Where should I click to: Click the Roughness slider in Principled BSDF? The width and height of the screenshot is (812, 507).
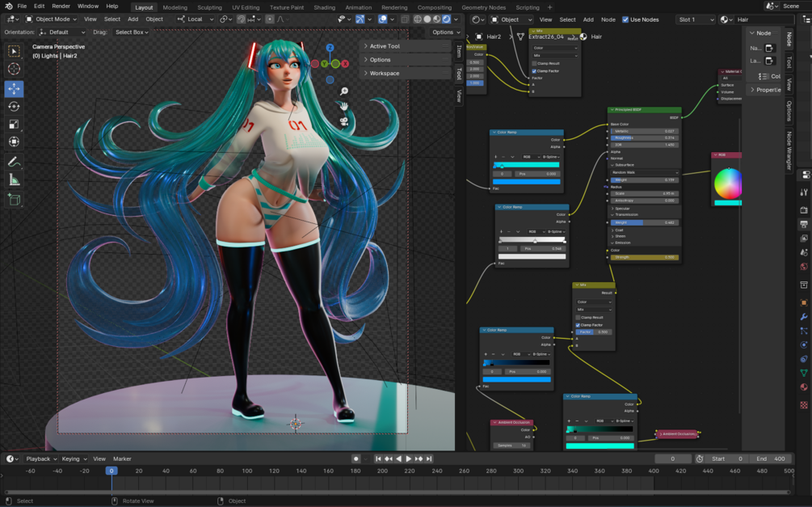pyautogui.click(x=644, y=138)
